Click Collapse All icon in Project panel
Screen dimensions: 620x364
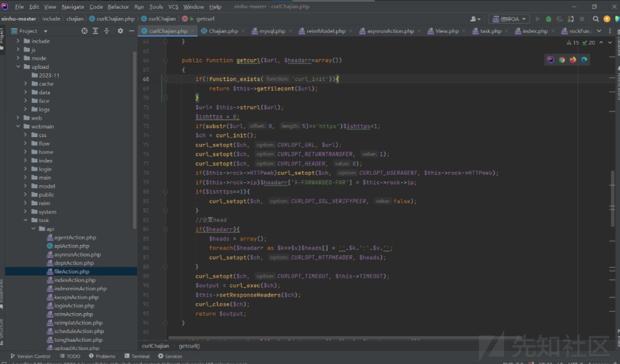(x=107, y=31)
